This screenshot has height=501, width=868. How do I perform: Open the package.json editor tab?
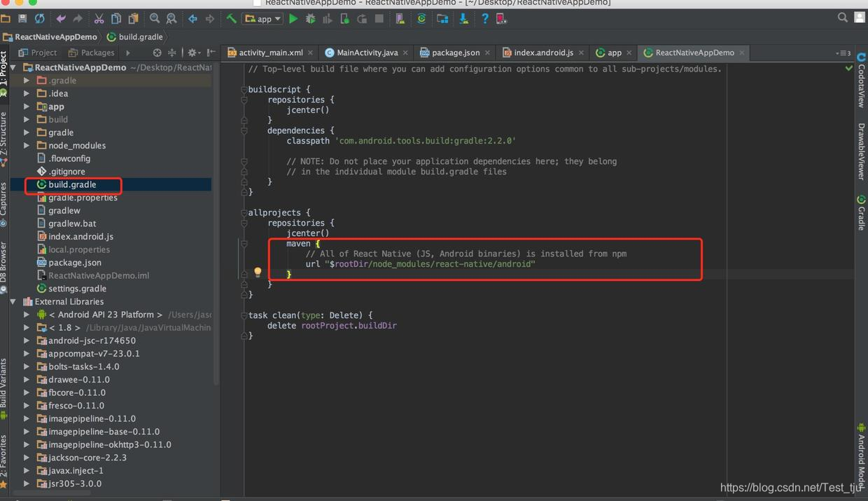(456, 53)
